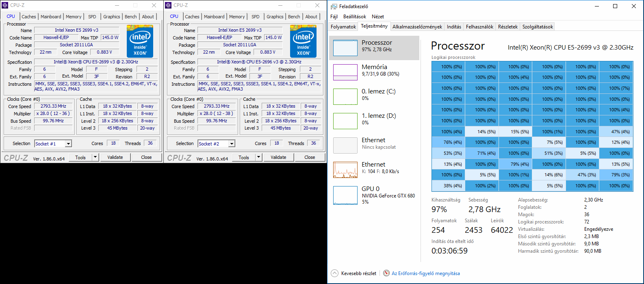The width and height of the screenshot is (644, 284).
Task: Open Bench tab in left CPU-Z window
Action: tap(131, 17)
